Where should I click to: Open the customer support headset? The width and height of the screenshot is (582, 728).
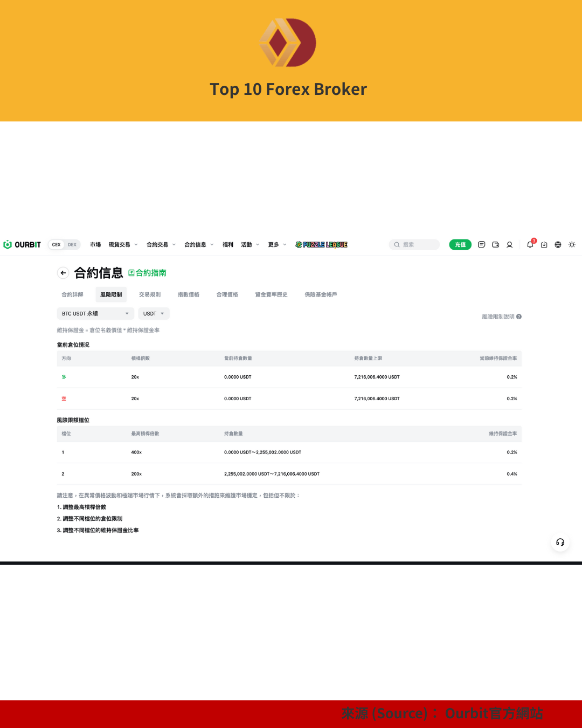[x=560, y=542]
